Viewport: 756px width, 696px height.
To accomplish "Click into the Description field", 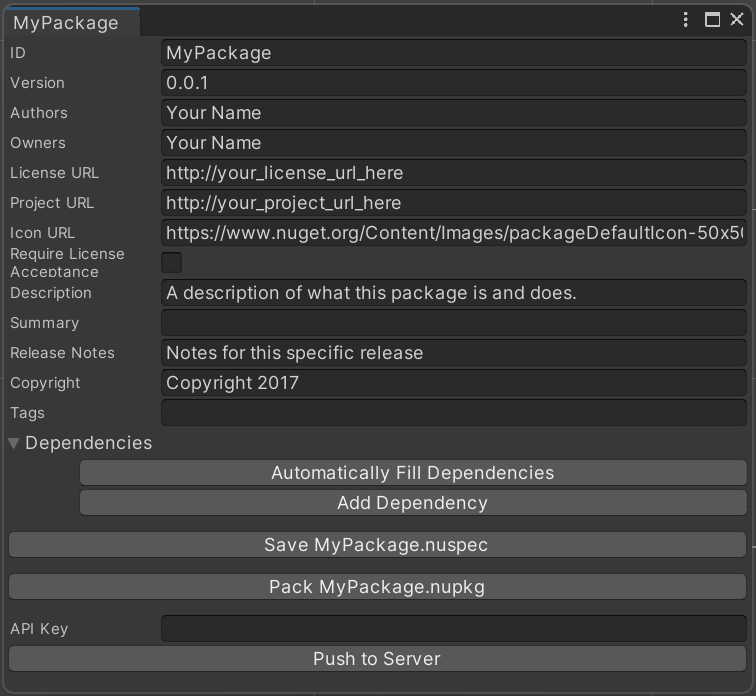I will (x=454, y=293).
